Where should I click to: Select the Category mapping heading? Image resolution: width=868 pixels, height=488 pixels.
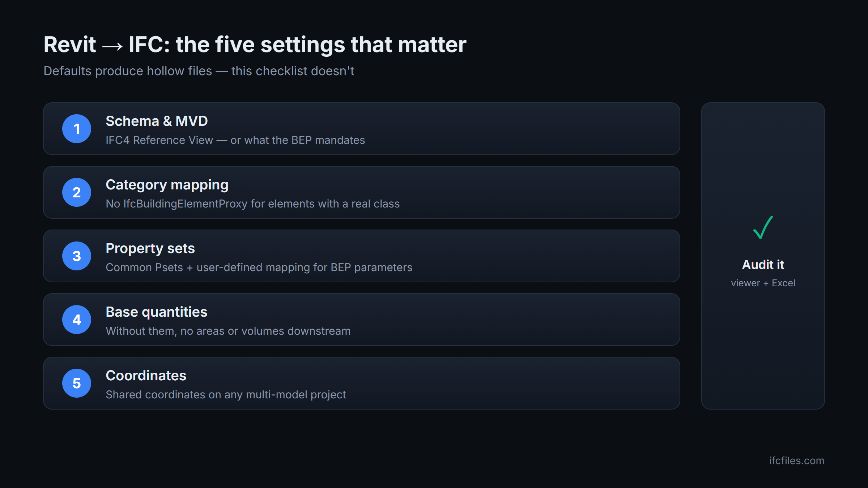167,185
